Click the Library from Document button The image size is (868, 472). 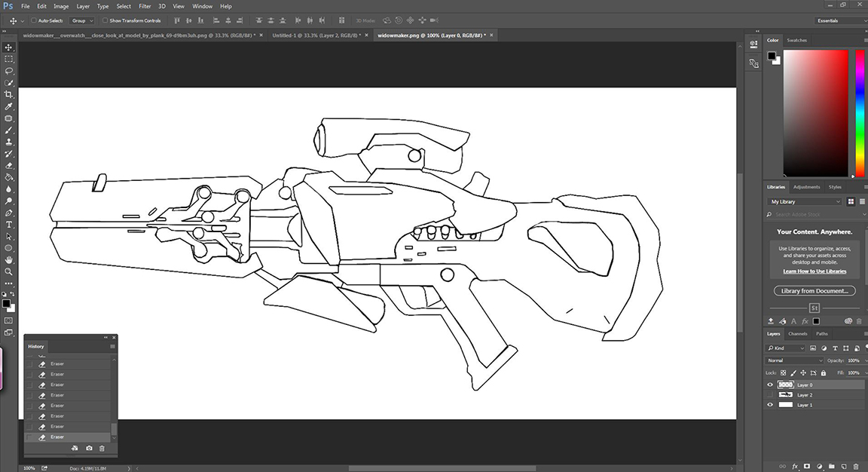[x=815, y=291]
